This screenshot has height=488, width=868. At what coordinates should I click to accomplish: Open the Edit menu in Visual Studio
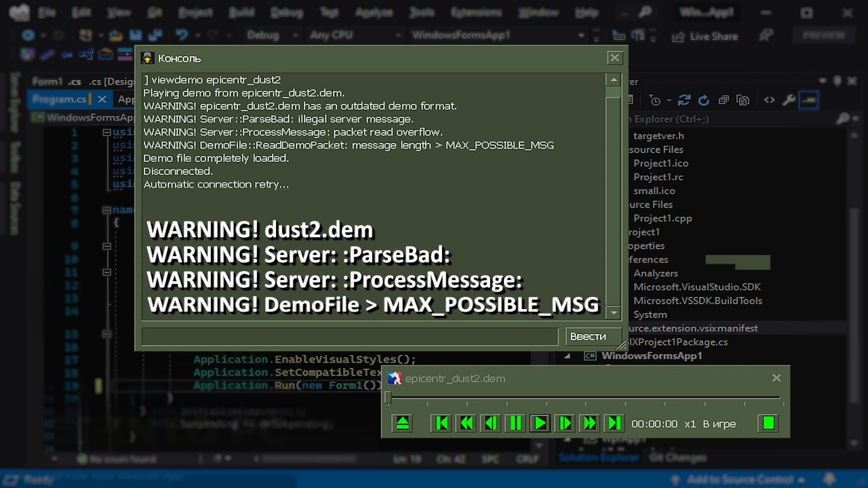[x=81, y=12]
